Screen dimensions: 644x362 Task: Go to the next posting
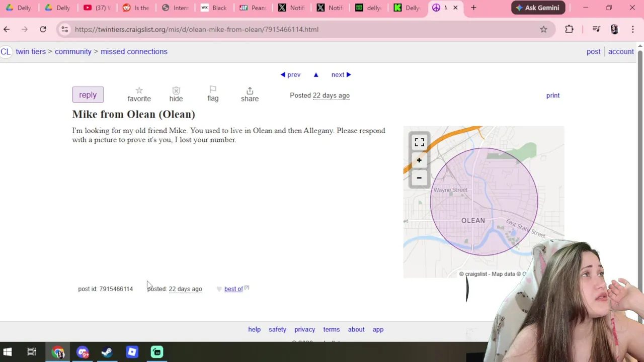pos(341,74)
